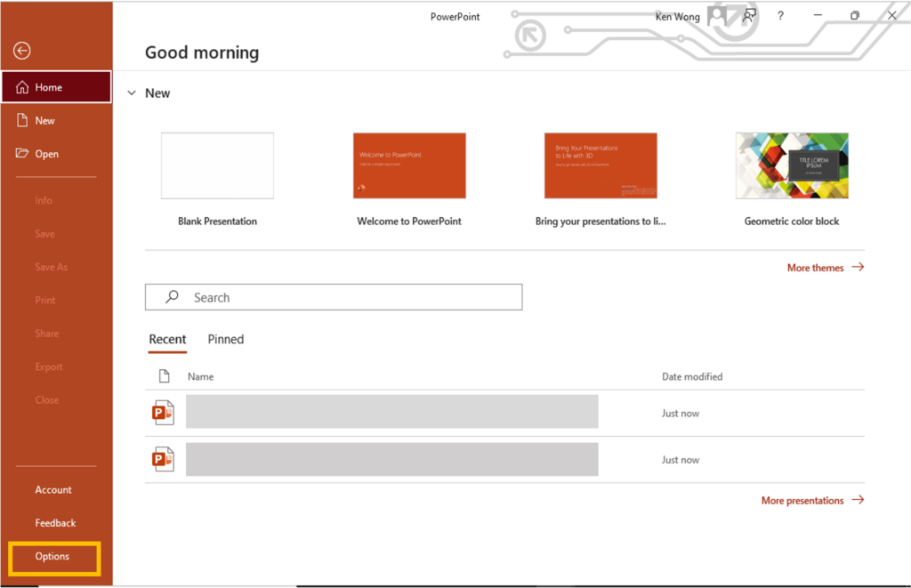Open PowerPoint Options
This screenshot has height=588, width=911.
54,558
